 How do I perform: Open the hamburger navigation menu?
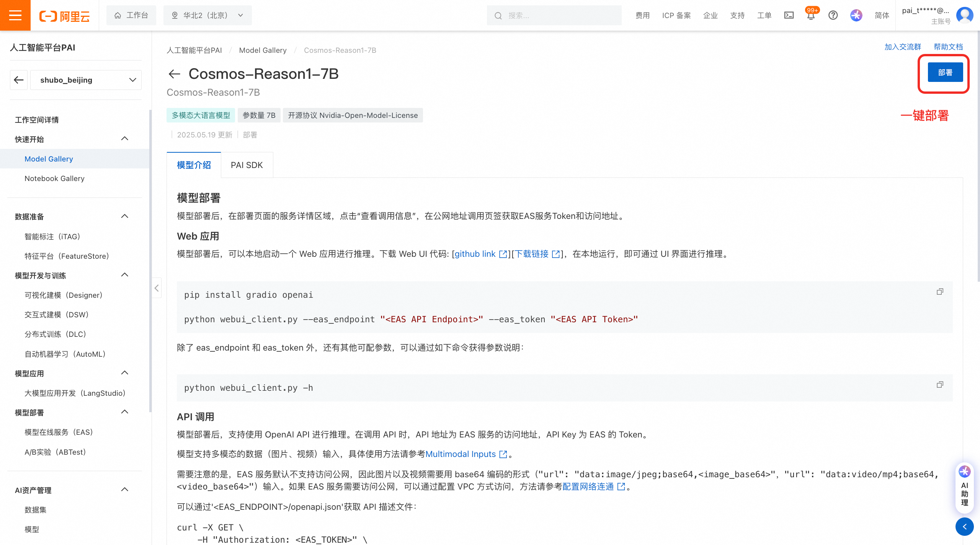click(15, 15)
